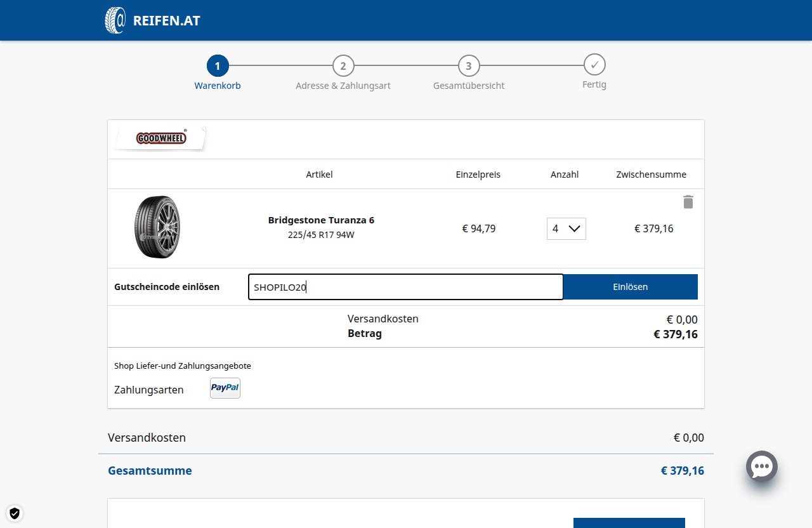Click the Anzahl column header

click(565, 175)
